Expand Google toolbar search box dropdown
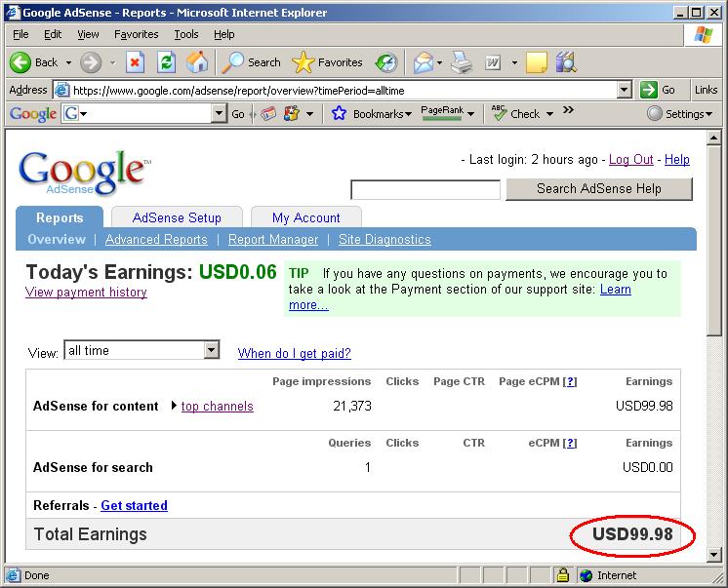This screenshot has height=588, width=728. [219, 113]
